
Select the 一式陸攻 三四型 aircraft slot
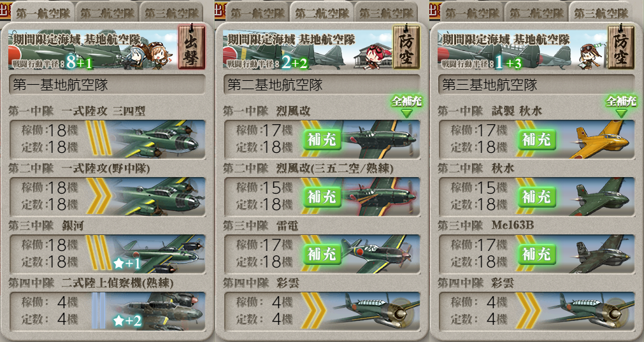pos(107,139)
